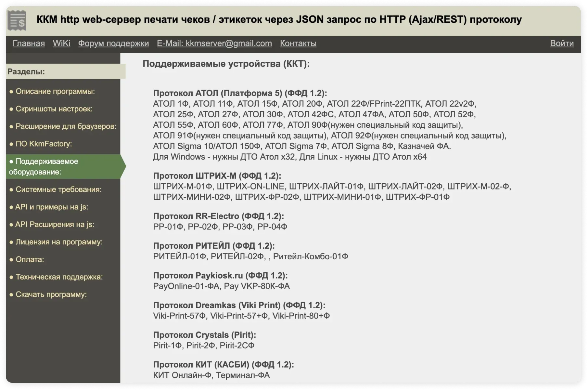The height and width of the screenshot is (390, 588).
Task: Open the Главная navigation link
Action: tap(29, 43)
